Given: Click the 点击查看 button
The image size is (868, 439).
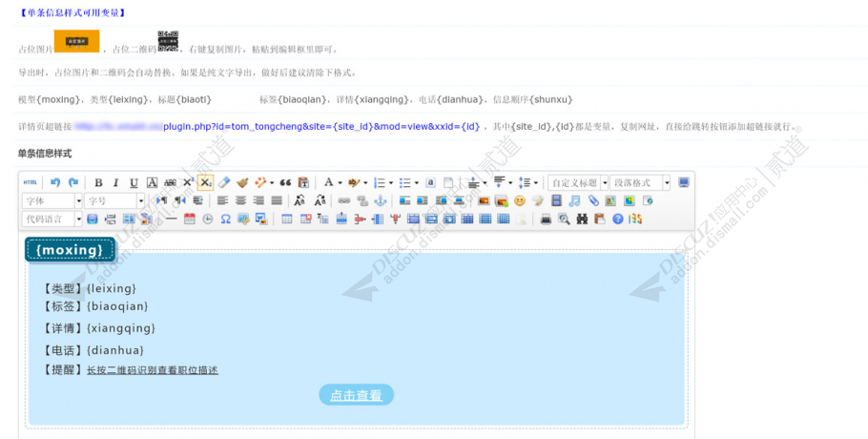Looking at the screenshot, I should (356, 395).
